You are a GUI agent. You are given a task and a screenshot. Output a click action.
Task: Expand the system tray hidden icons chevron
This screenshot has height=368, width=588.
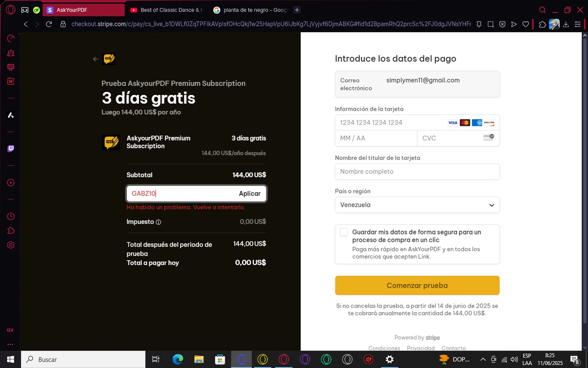(x=483, y=359)
